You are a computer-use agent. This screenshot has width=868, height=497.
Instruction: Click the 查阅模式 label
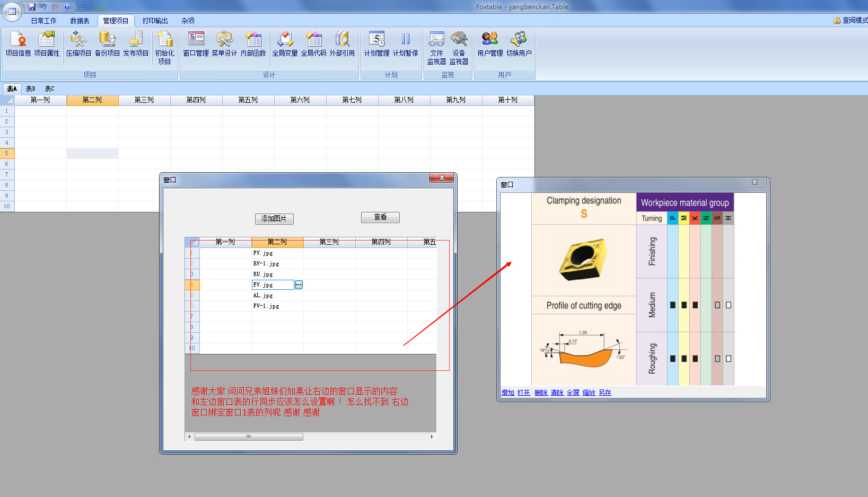tap(855, 21)
